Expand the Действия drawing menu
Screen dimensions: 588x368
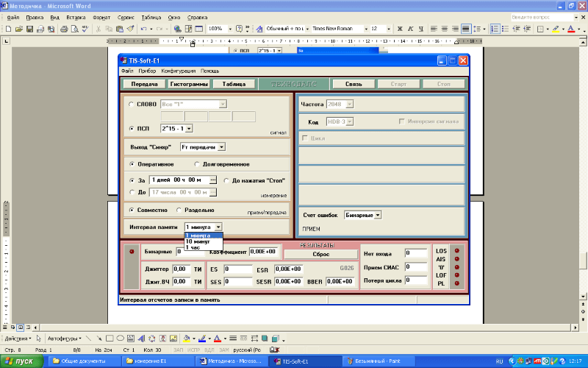(18, 339)
